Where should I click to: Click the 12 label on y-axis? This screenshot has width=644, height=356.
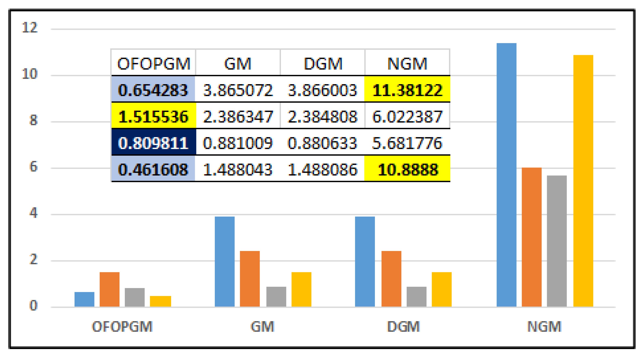[30, 28]
